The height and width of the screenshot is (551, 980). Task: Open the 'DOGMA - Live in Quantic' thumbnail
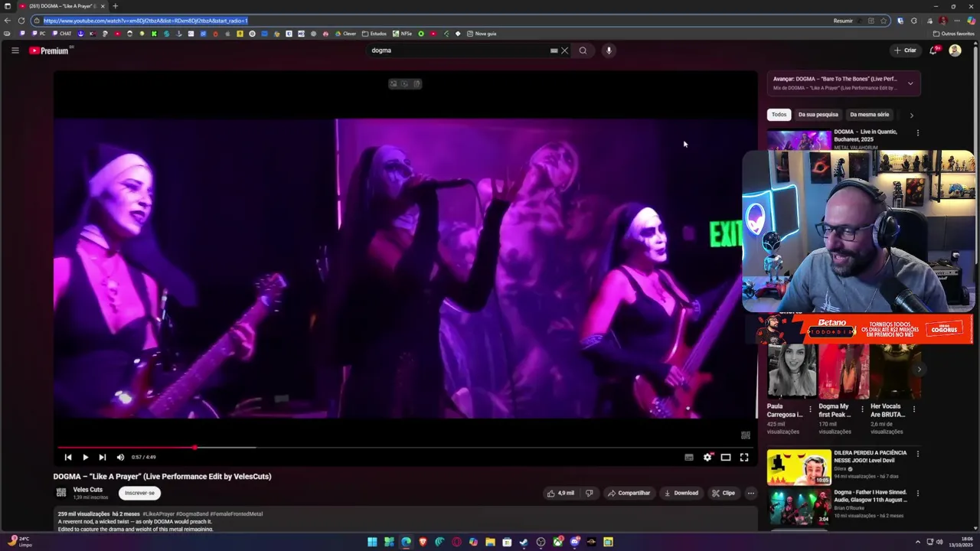point(799,140)
